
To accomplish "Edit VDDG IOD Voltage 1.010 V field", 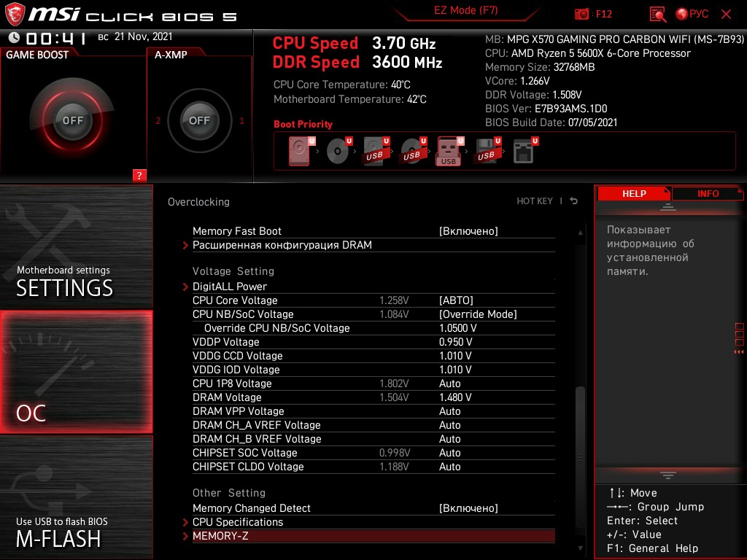I will (455, 370).
